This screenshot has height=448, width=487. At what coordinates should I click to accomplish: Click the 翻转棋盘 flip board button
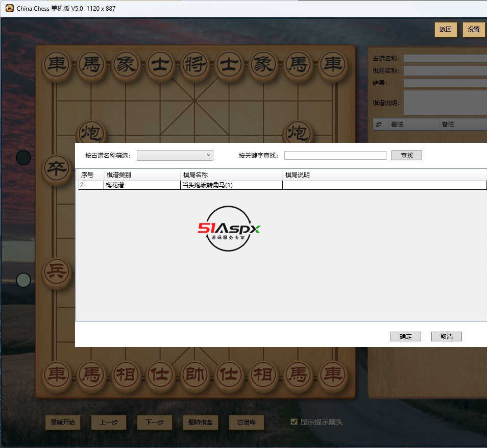click(x=201, y=422)
